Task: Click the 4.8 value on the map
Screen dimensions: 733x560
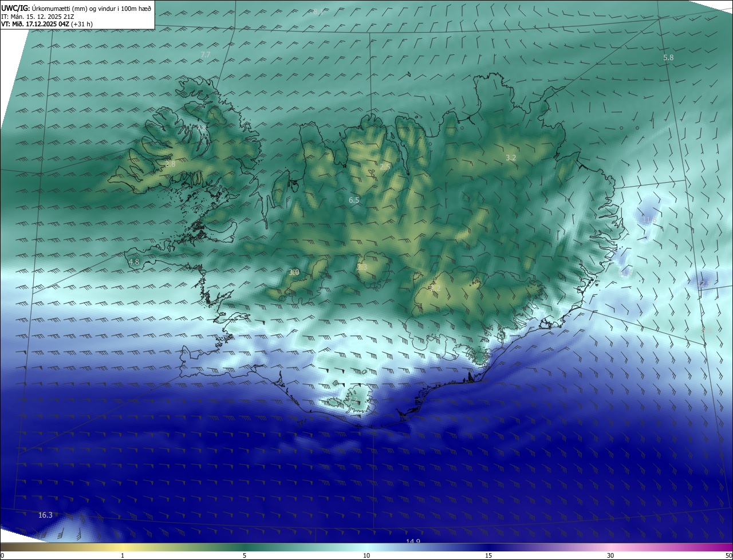Action: [133, 262]
